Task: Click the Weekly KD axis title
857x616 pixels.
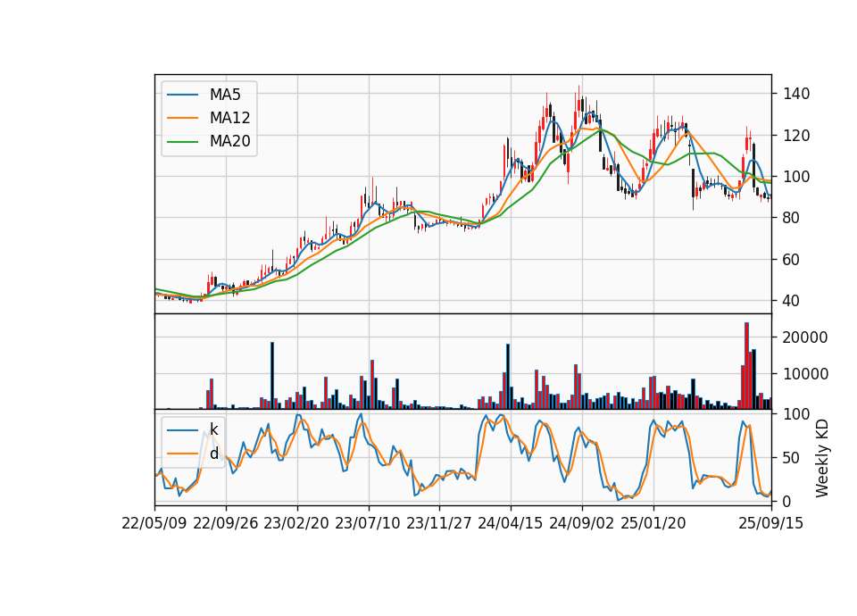Action: (822, 458)
